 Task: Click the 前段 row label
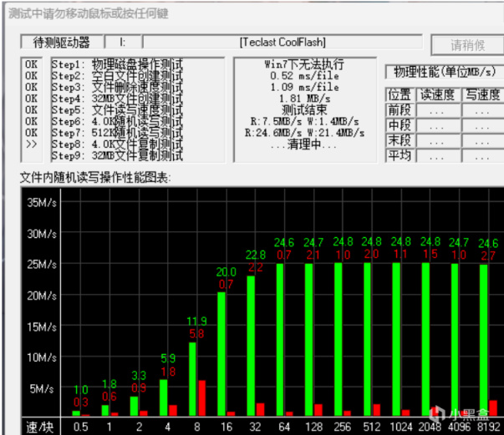coord(400,110)
